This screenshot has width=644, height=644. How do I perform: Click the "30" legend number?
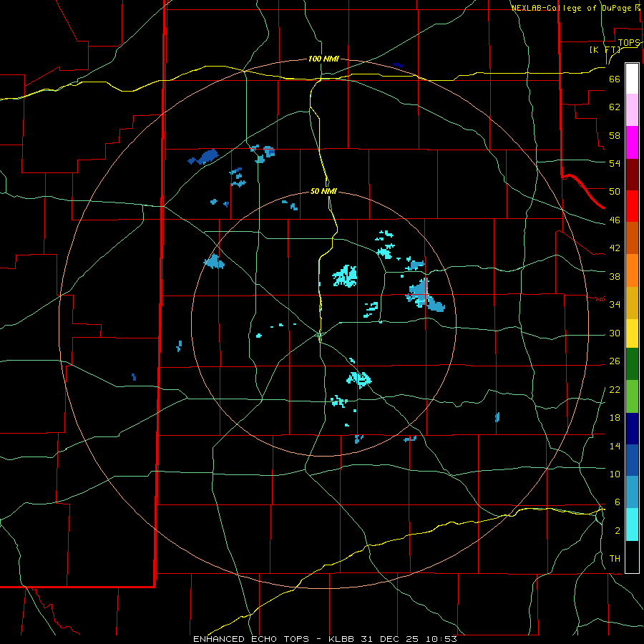[x=615, y=333]
